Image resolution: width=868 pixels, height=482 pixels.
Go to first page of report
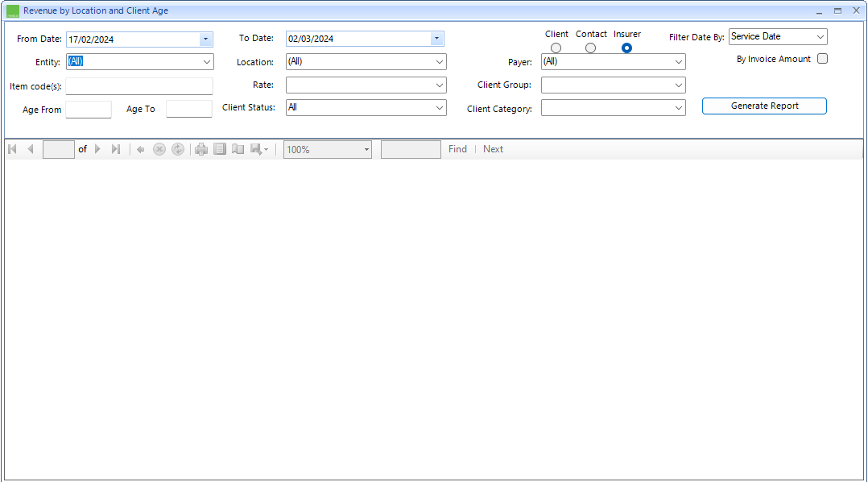click(x=13, y=149)
